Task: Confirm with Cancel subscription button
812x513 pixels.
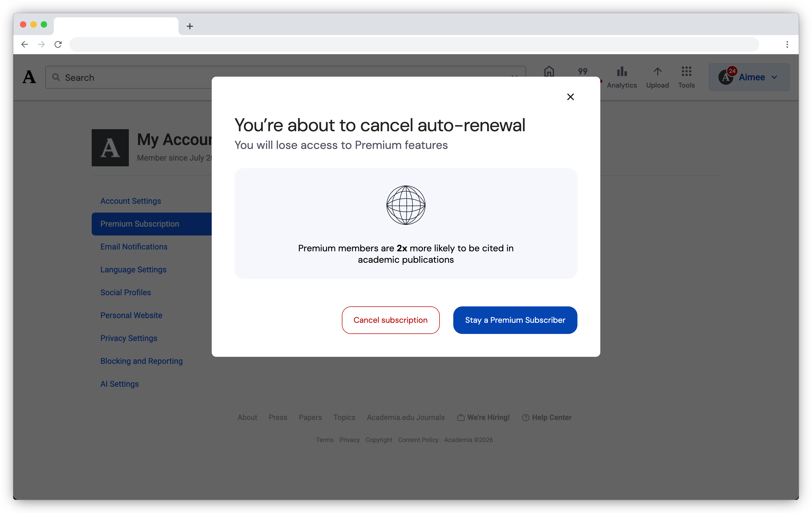Action: tap(390, 320)
